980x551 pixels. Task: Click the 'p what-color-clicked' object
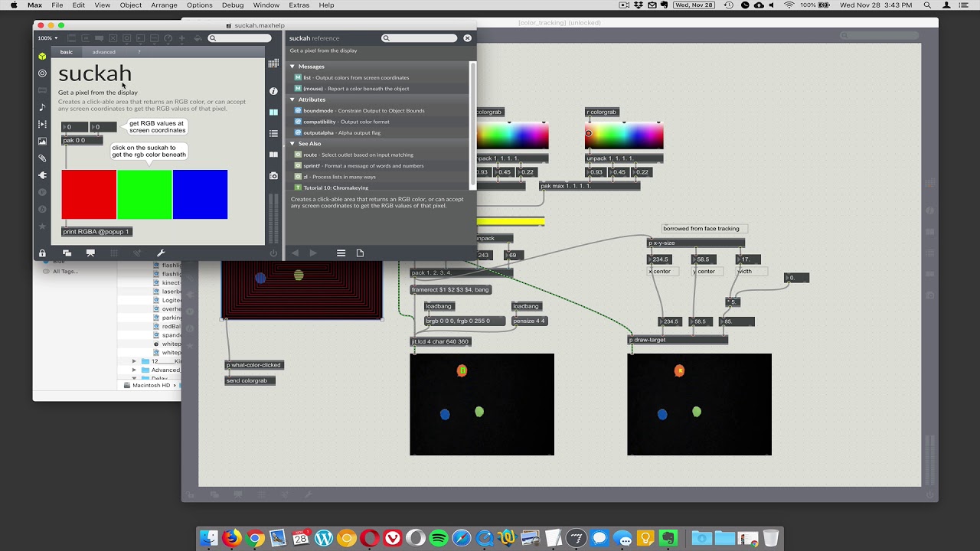[254, 365]
